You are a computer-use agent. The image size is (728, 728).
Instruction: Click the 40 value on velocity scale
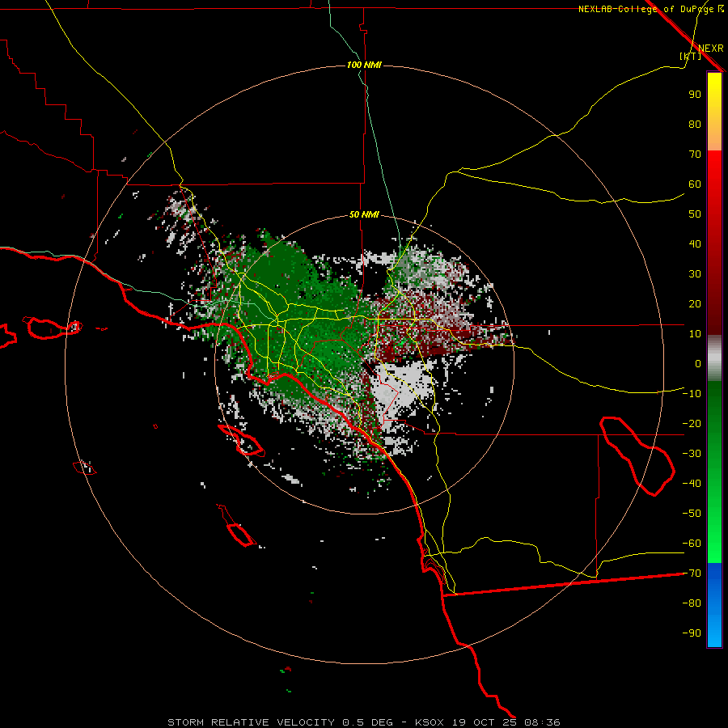pyautogui.click(x=695, y=243)
